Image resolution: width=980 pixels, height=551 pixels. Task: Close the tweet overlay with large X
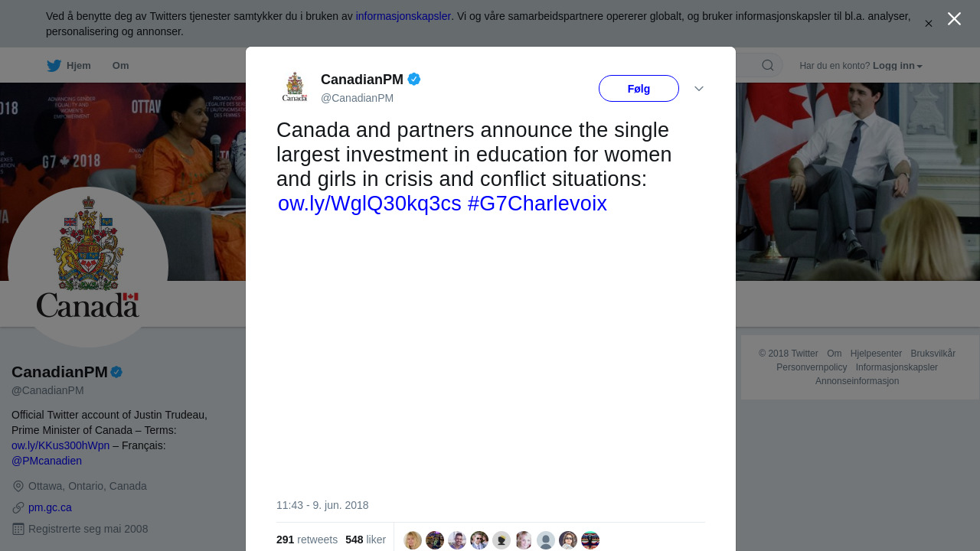pyautogui.click(x=954, y=19)
